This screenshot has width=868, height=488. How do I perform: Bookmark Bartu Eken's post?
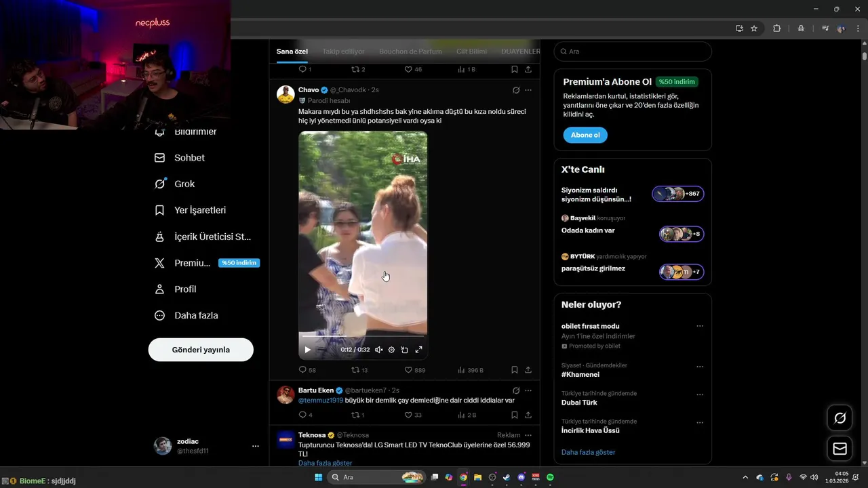pos(515,415)
